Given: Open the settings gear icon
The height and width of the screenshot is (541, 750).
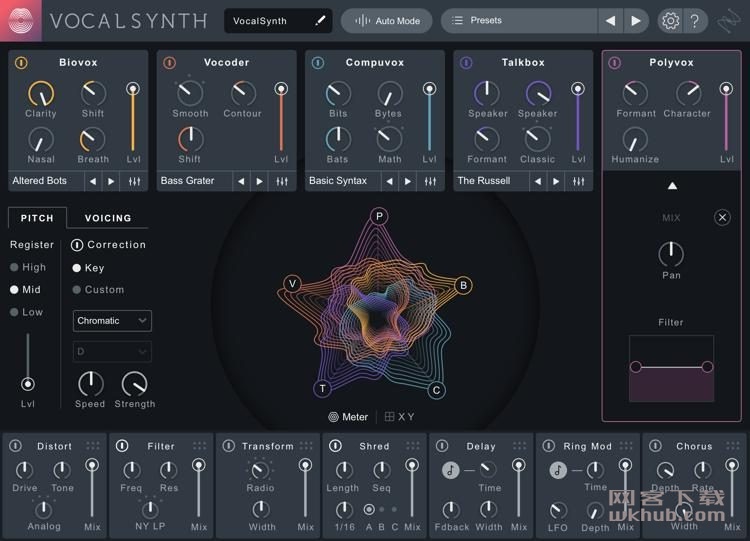Looking at the screenshot, I should click(670, 21).
